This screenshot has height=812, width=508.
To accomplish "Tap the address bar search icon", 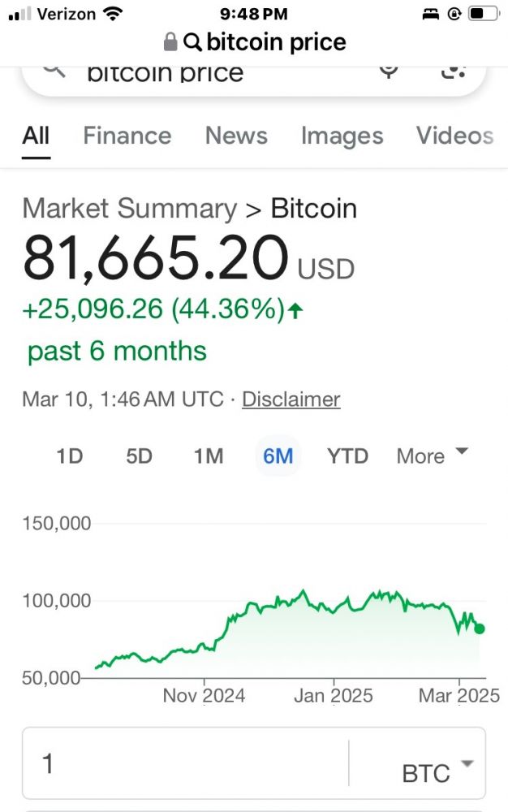I will tap(193, 41).
